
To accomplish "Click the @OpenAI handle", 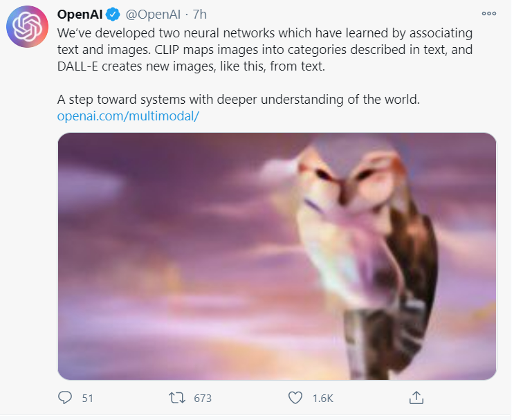I will (x=153, y=15).
